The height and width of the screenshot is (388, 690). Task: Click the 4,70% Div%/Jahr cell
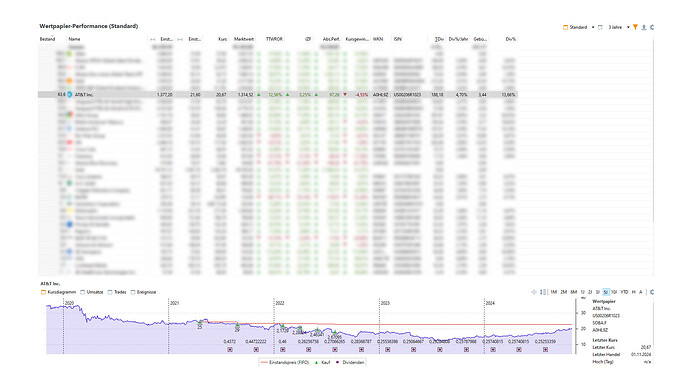(461, 95)
